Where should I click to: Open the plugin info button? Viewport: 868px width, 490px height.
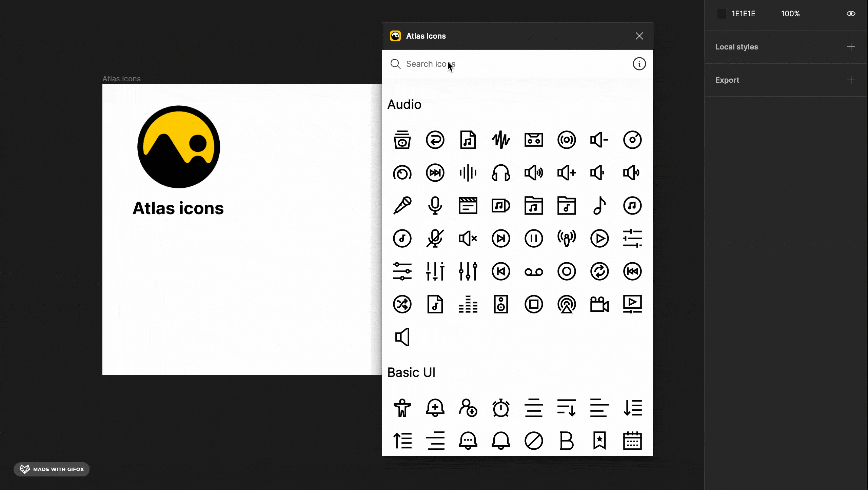click(639, 64)
